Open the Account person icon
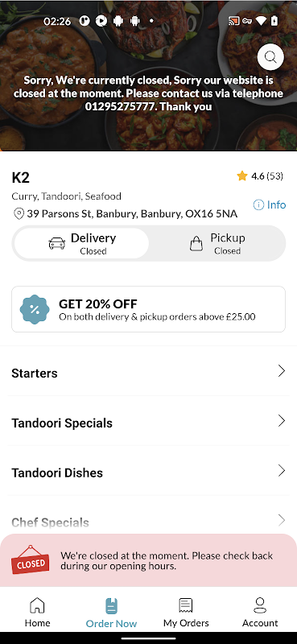This screenshot has height=644, width=297. 260,605
